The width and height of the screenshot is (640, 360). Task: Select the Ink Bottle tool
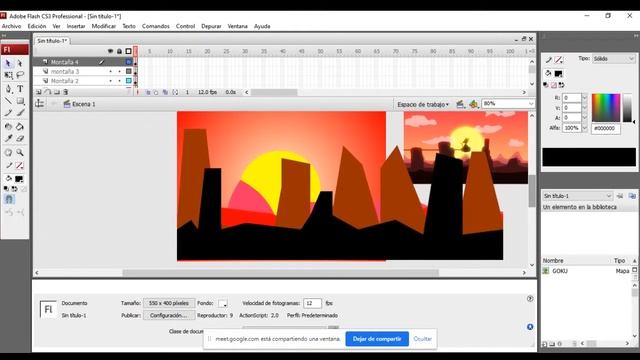(x=8, y=127)
